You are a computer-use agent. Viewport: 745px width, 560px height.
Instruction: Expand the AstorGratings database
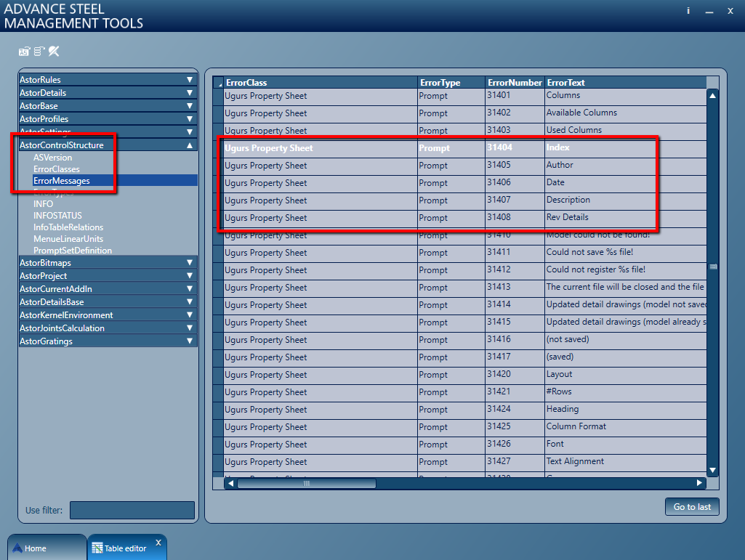[190, 341]
